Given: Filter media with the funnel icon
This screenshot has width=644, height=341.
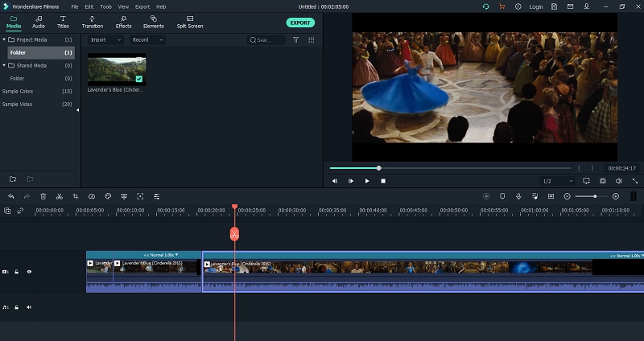Looking at the screenshot, I should coord(295,39).
